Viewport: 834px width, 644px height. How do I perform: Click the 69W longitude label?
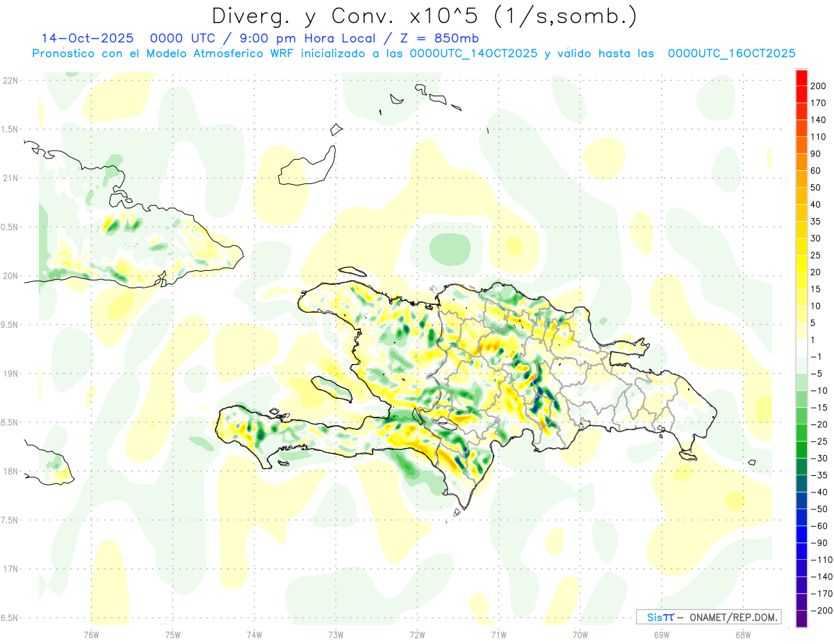coord(662,634)
